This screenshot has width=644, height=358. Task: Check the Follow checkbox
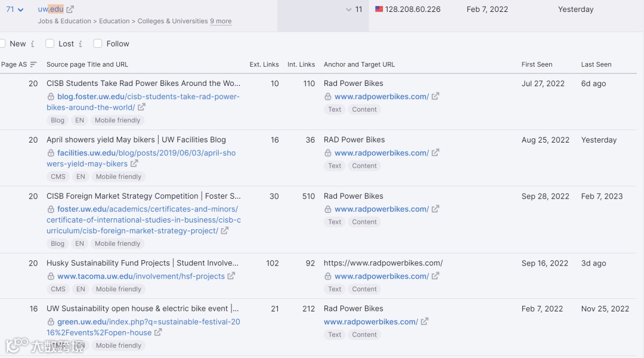pyautogui.click(x=98, y=44)
